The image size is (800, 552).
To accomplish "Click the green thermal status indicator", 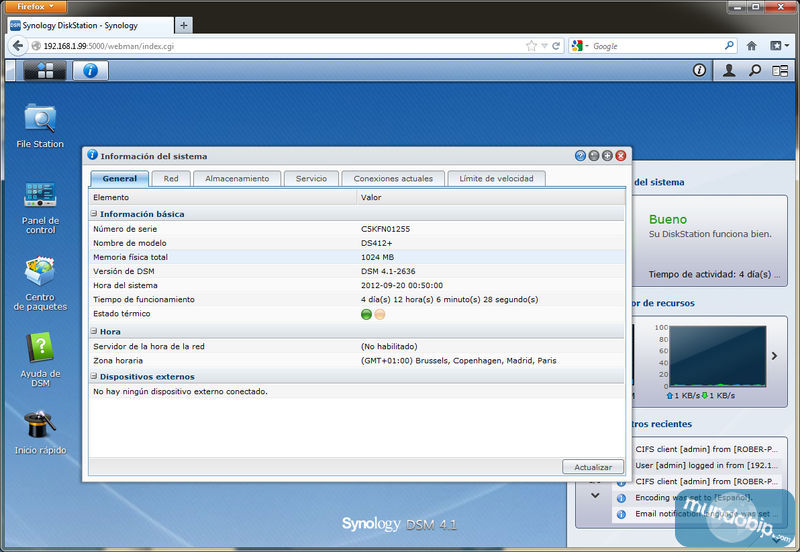I will pyautogui.click(x=366, y=314).
